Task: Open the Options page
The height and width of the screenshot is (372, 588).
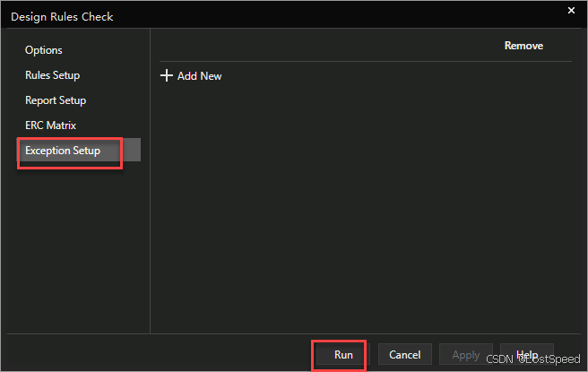Action: 44,50
